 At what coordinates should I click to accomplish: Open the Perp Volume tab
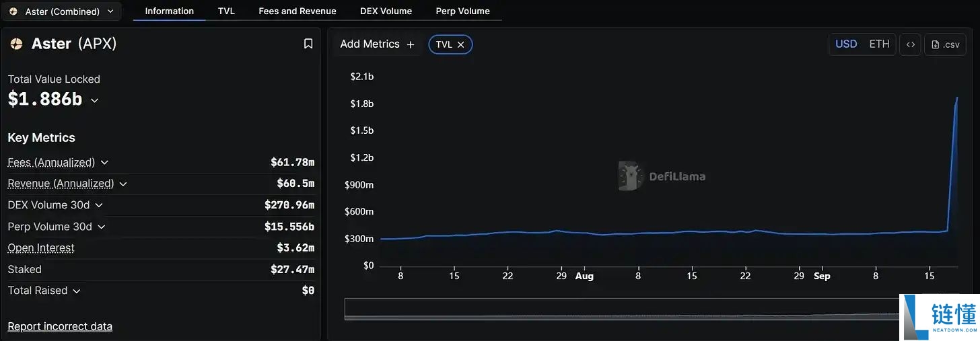[463, 11]
